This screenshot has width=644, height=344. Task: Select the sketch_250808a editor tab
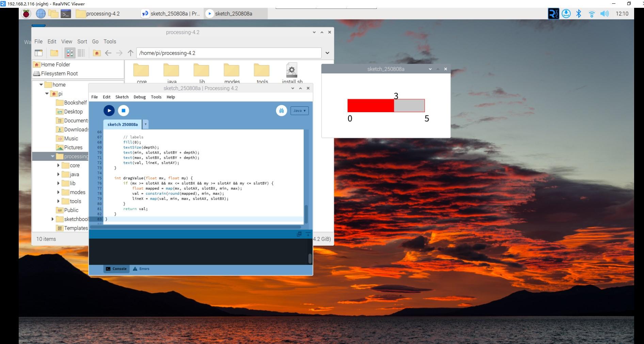pyautogui.click(x=123, y=124)
